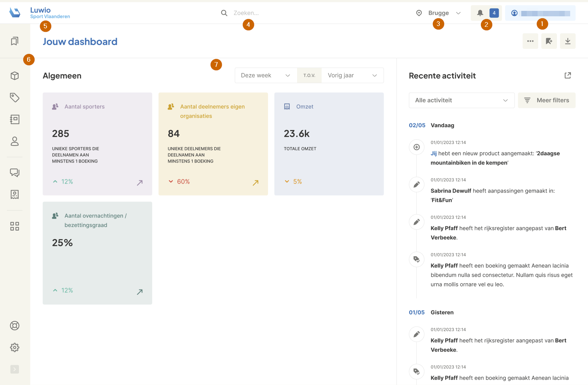Click the Meer filters button
Image resolution: width=588 pixels, height=385 pixels.
point(546,100)
